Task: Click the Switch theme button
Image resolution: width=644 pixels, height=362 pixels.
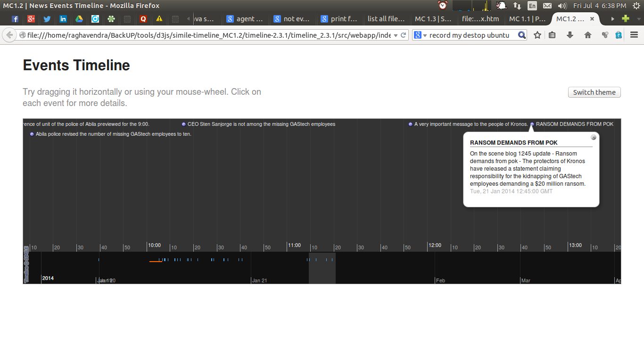Action: click(x=594, y=92)
